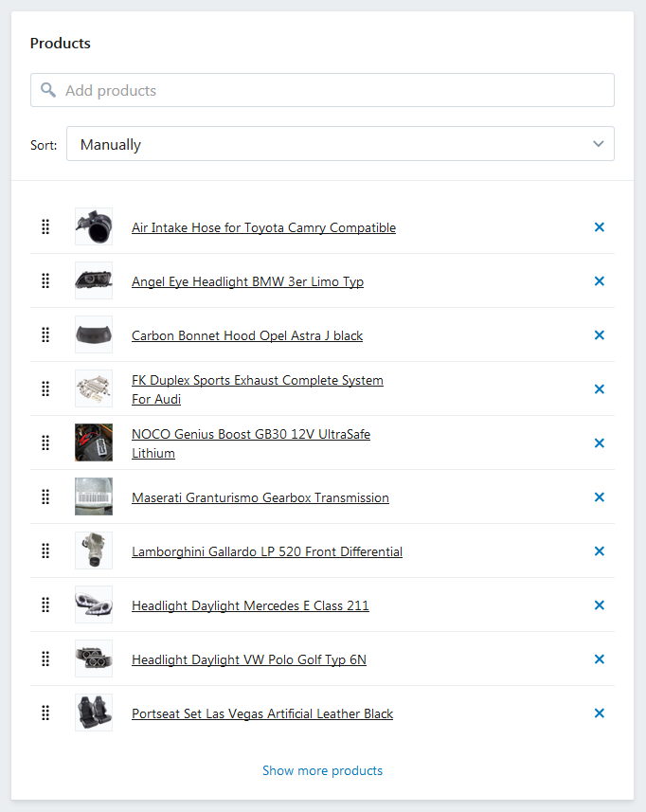Image resolution: width=646 pixels, height=812 pixels.
Task: Click drag handle for Carbon Bonnet Hood
Action: click(45, 335)
